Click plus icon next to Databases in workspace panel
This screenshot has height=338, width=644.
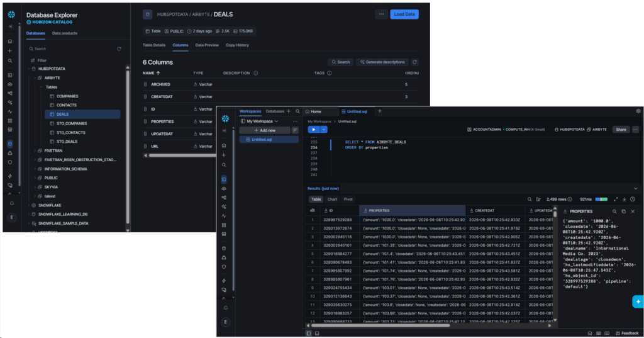click(x=289, y=111)
